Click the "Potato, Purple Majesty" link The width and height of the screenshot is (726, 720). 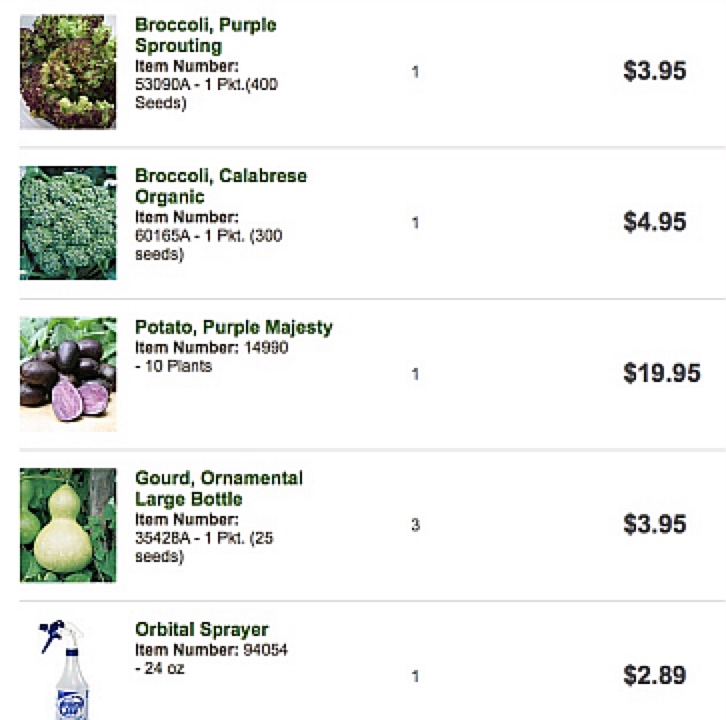[x=233, y=327]
